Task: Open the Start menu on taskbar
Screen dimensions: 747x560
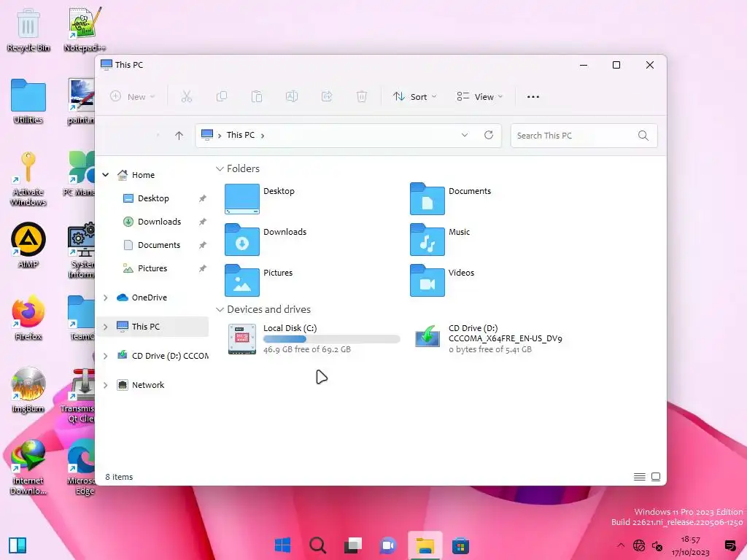Action: point(282,545)
